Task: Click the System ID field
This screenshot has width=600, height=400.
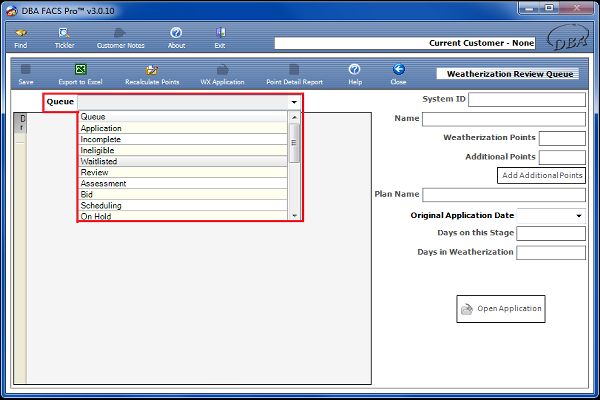Action: tap(527, 100)
